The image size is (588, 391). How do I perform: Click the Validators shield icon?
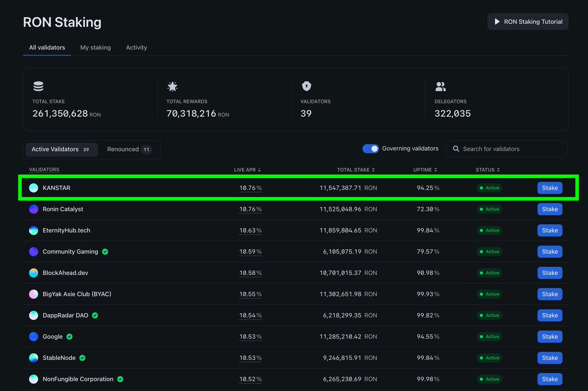(306, 87)
